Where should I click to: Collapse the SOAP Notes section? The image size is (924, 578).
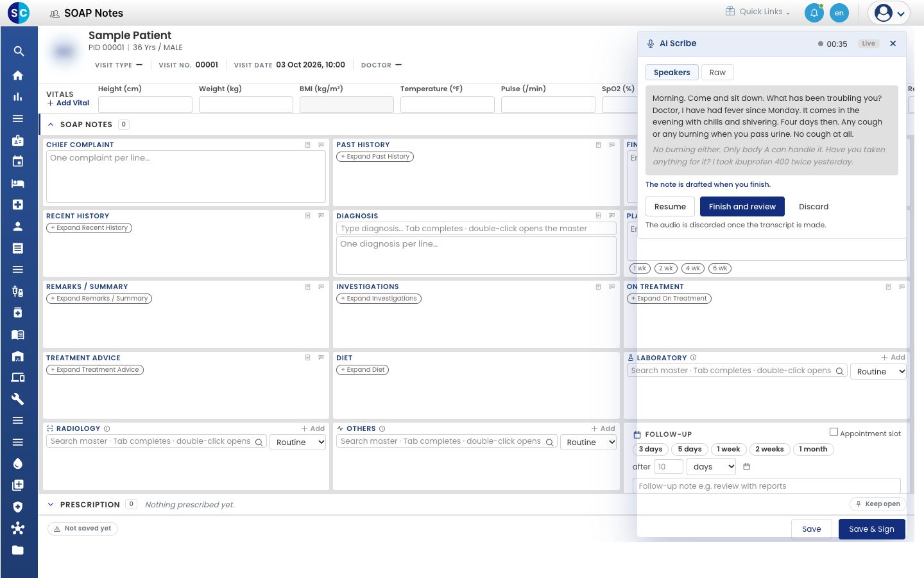51,125
